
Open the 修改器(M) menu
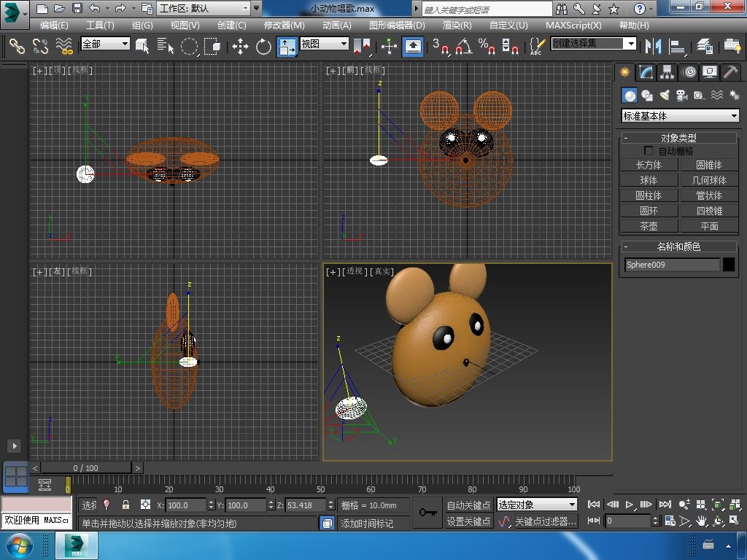pos(284,25)
